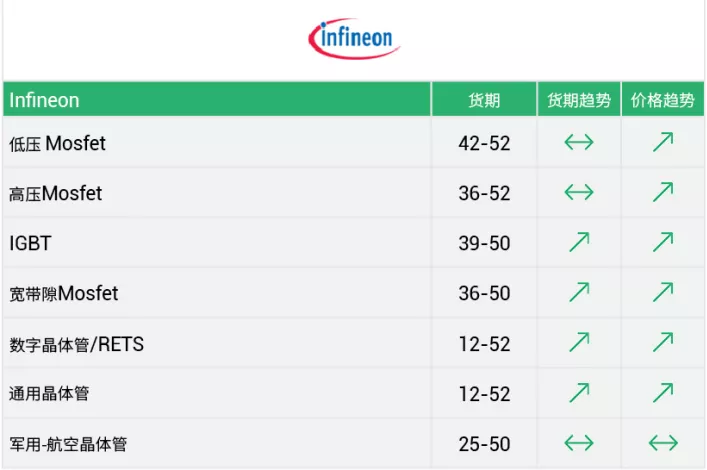
Task: Select lead-time trend arrow for 宽带隙Mosfet
Action: tap(579, 292)
